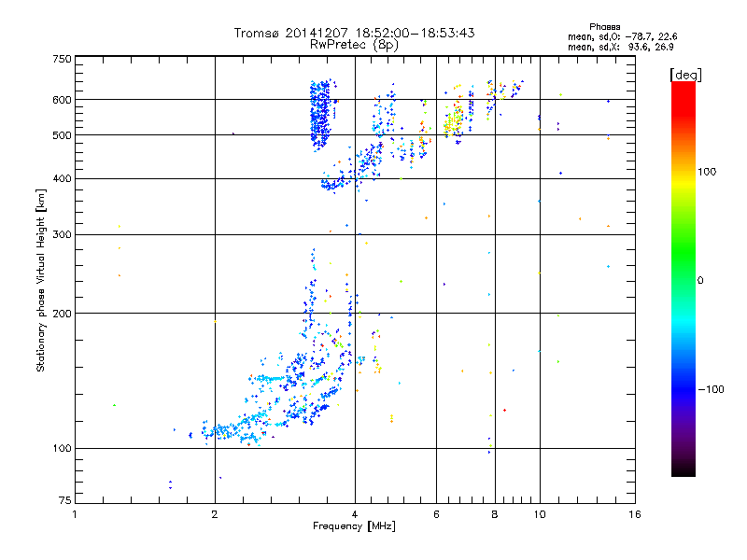Click the 'mean, sd,X: 93.6, 26.9' statistics line
Viewport: 747px width, 560px height.
(x=620, y=47)
